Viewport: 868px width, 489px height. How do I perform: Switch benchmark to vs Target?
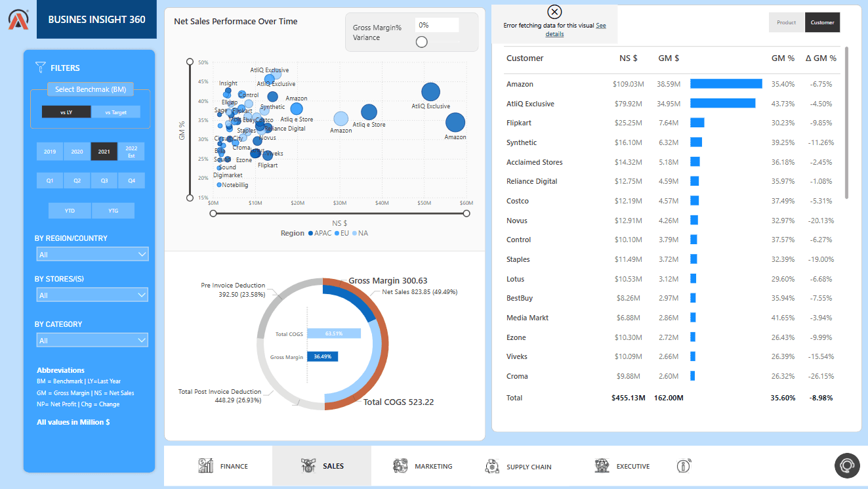[116, 112]
